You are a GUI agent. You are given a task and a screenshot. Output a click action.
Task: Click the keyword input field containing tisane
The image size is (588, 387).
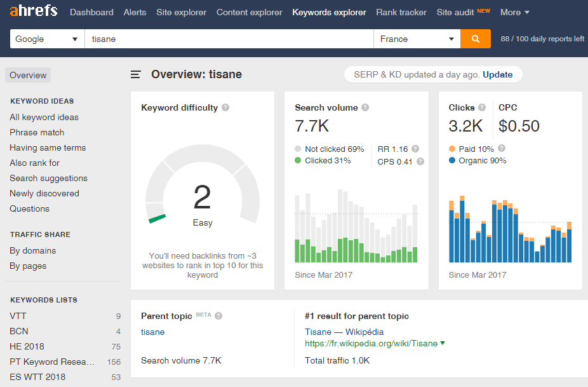click(229, 39)
